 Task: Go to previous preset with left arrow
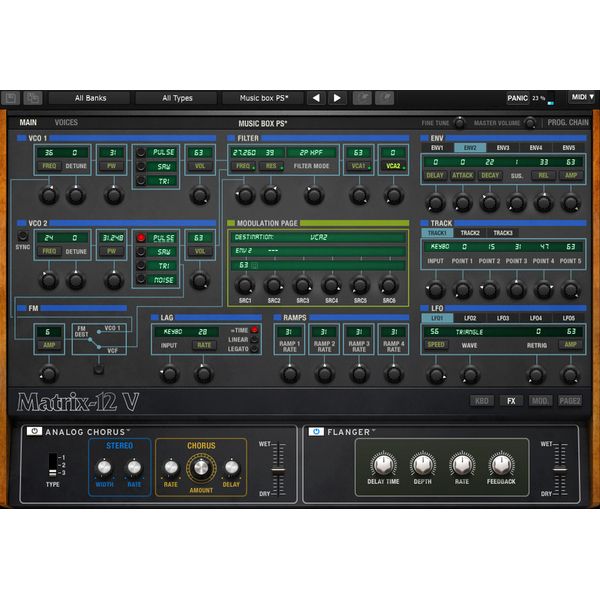point(316,98)
